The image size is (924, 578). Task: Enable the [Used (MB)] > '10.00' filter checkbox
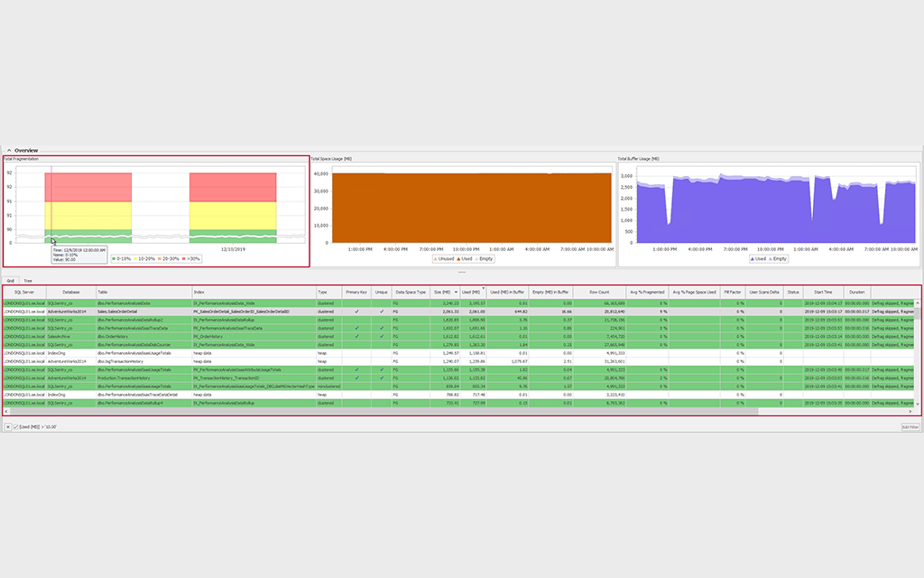16,427
